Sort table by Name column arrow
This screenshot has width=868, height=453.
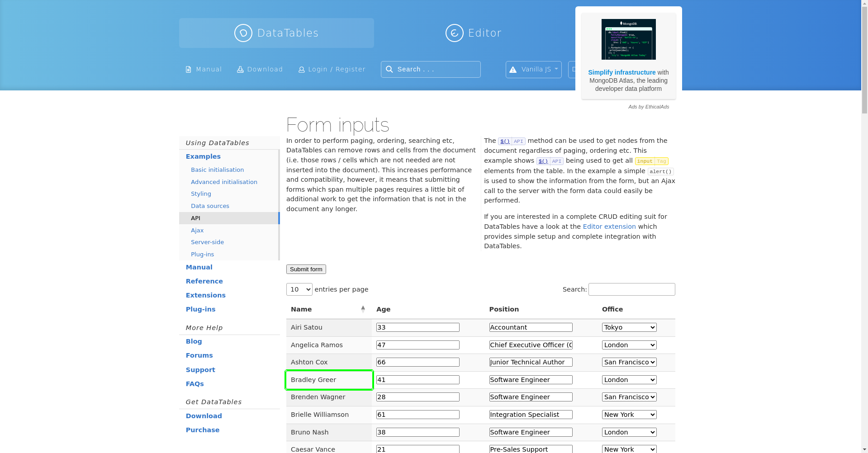pyautogui.click(x=363, y=309)
